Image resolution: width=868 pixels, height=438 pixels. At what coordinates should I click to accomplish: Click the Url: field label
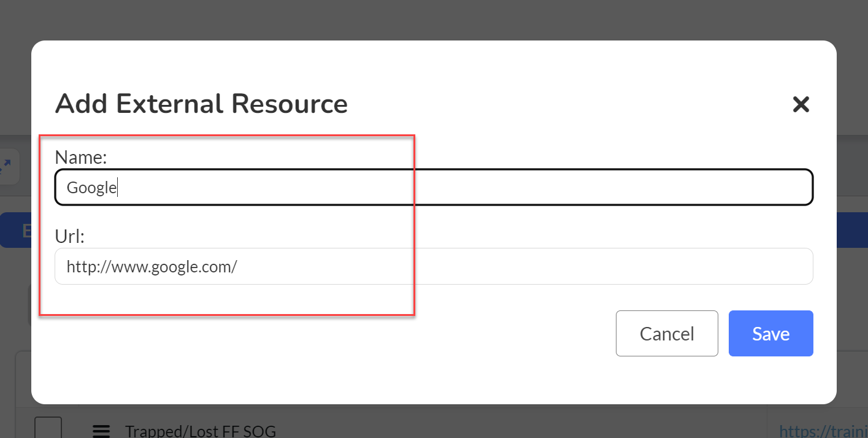(x=69, y=236)
